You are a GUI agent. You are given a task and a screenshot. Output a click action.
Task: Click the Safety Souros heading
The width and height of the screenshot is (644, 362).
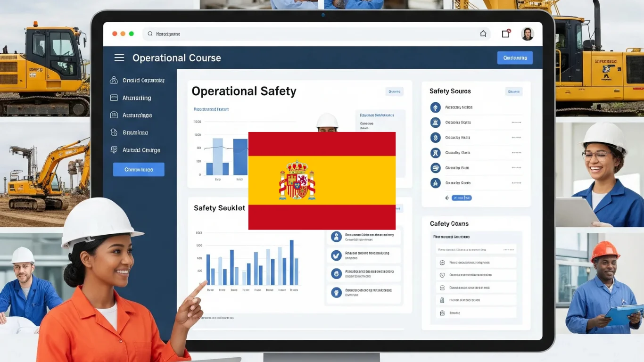pyautogui.click(x=450, y=91)
